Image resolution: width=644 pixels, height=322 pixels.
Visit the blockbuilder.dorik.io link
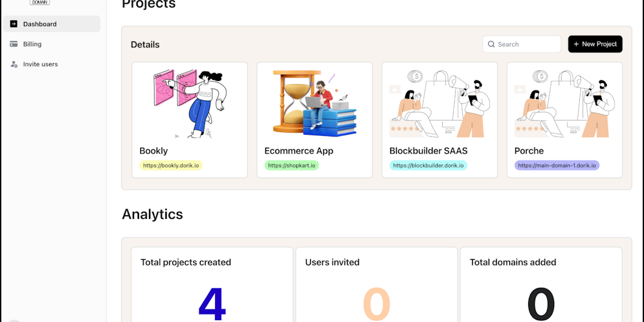click(428, 165)
